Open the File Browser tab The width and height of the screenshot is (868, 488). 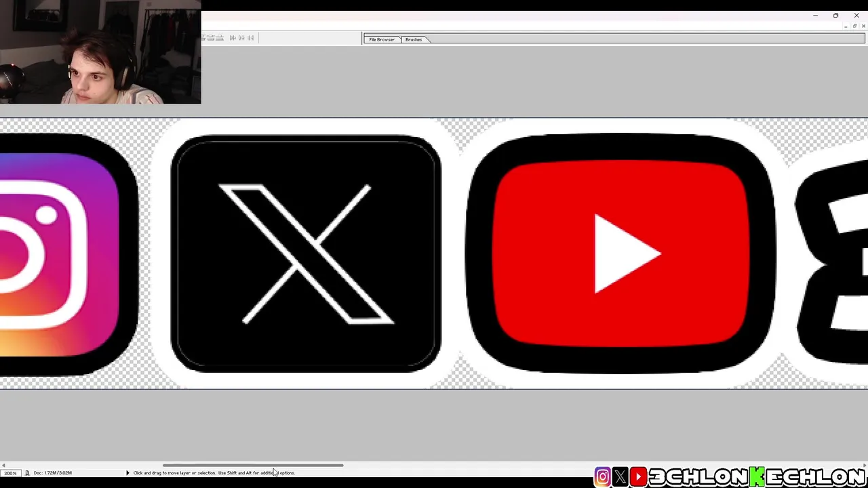tap(382, 39)
